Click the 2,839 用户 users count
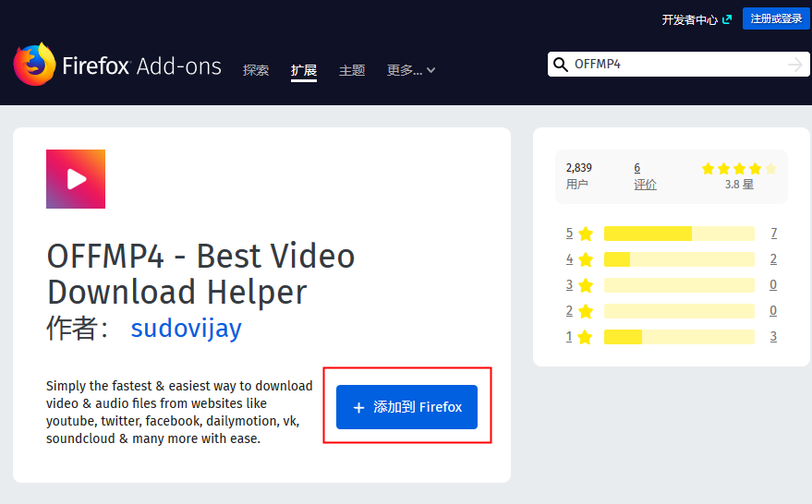This screenshot has width=812, height=504. coord(579,176)
